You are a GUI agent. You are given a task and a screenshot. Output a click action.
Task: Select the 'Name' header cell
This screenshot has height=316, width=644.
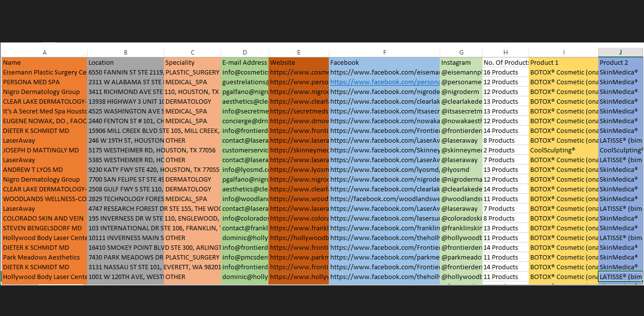coord(45,63)
